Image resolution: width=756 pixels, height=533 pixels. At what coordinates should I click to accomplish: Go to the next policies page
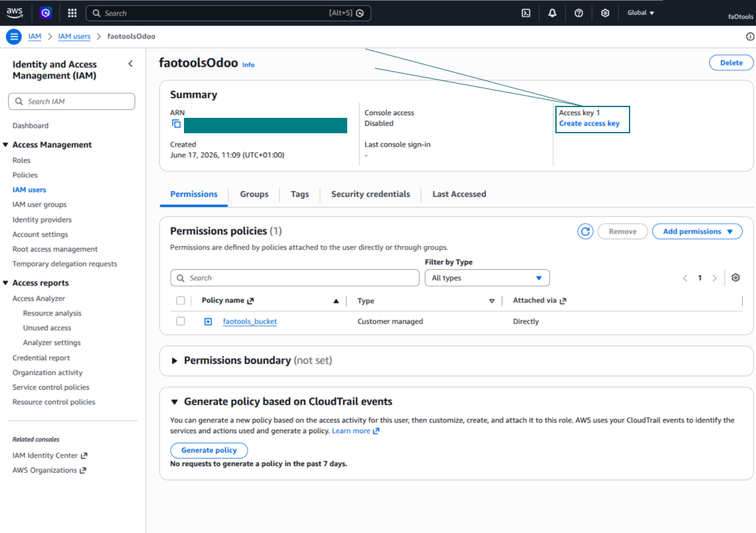[x=715, y=278]
